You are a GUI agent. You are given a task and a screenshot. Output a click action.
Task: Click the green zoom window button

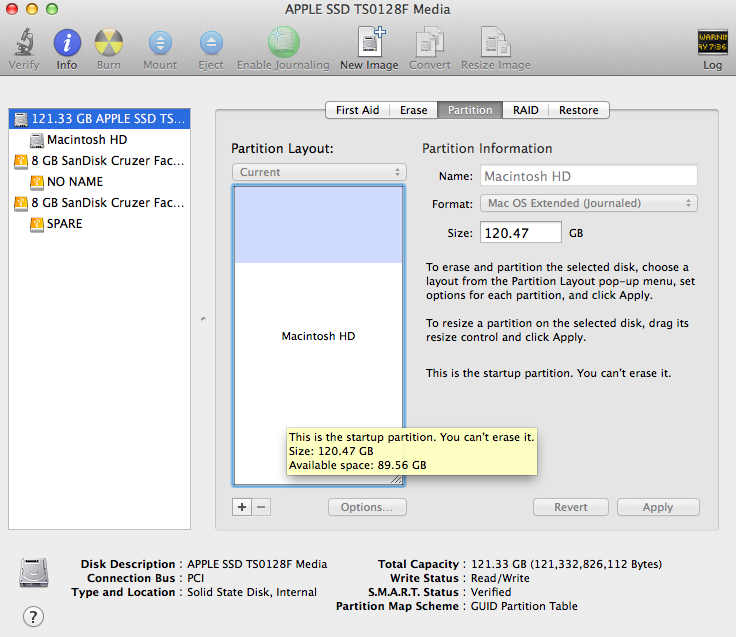(x=52, y=9)
